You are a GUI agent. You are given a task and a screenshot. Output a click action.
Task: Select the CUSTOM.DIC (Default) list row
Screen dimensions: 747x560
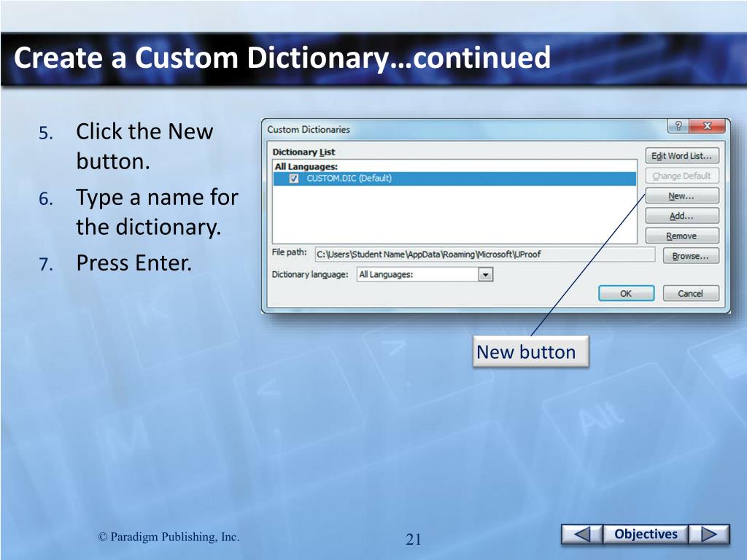click(454, 179)
